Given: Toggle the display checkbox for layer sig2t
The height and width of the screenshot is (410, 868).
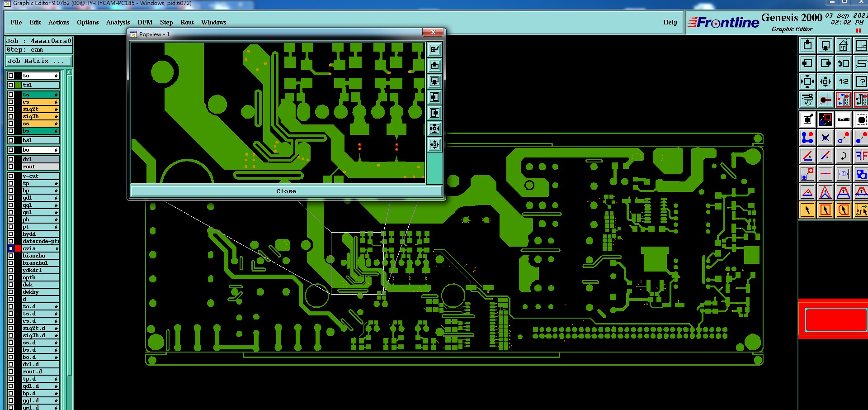Looking at the screenshot, I should [x=11, y=109].
